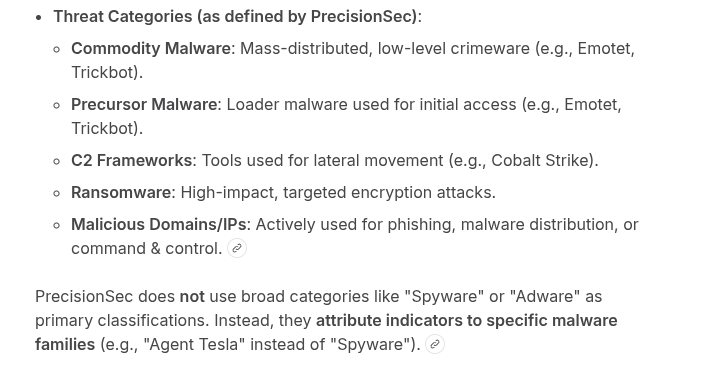Open the citation link after "command & control."
Screen dimensions: 703x365
(x=237, y=248)
